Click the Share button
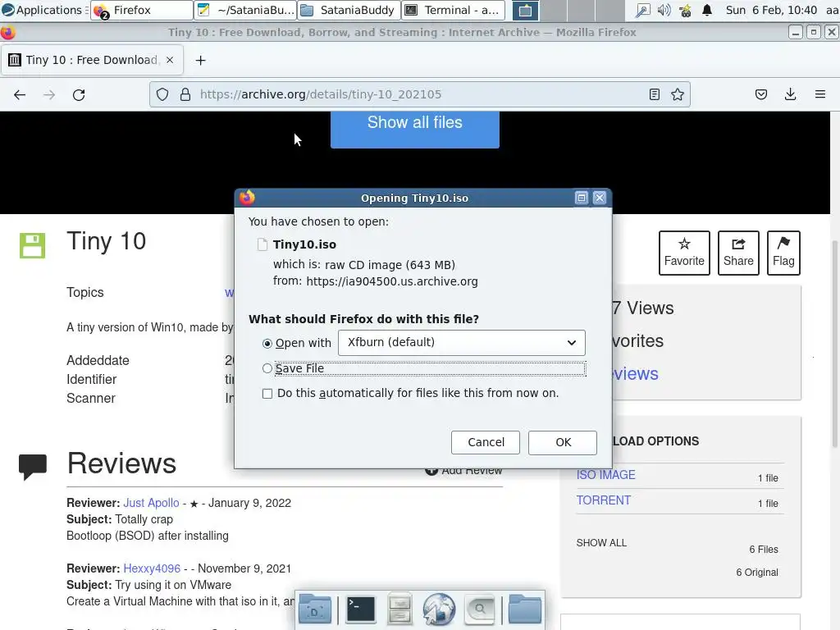This screenshot has height=630, width=840. click(x=738, y=253)
